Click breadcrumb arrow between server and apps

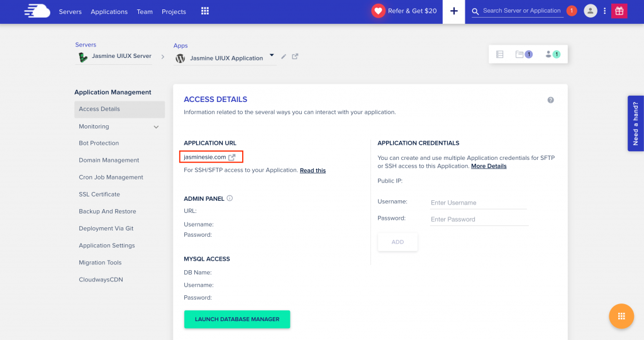point(163,57)
